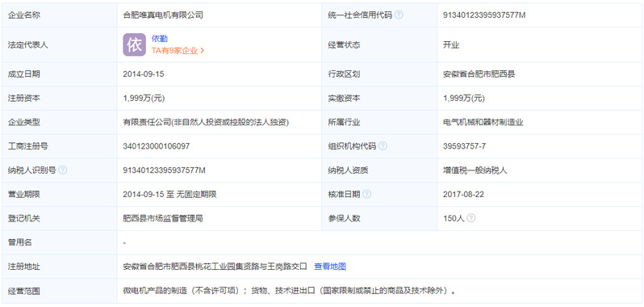Click the 行政区划 label
Screen dimensions: 644x307
tap(344, 74)
